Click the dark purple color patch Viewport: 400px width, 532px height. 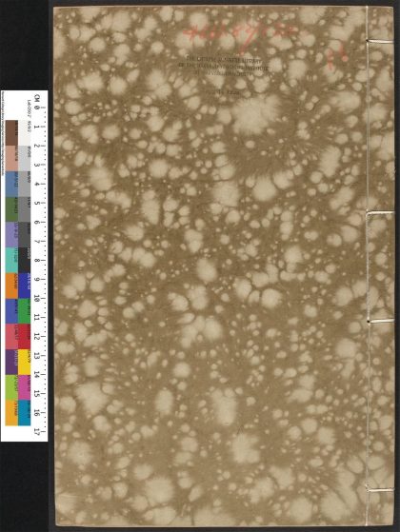11,363
